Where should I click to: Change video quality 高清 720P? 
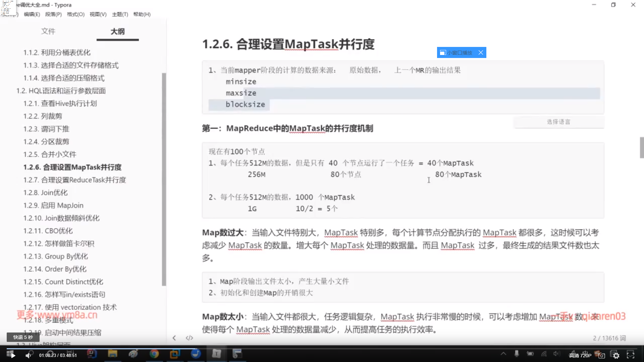[580, 356]
